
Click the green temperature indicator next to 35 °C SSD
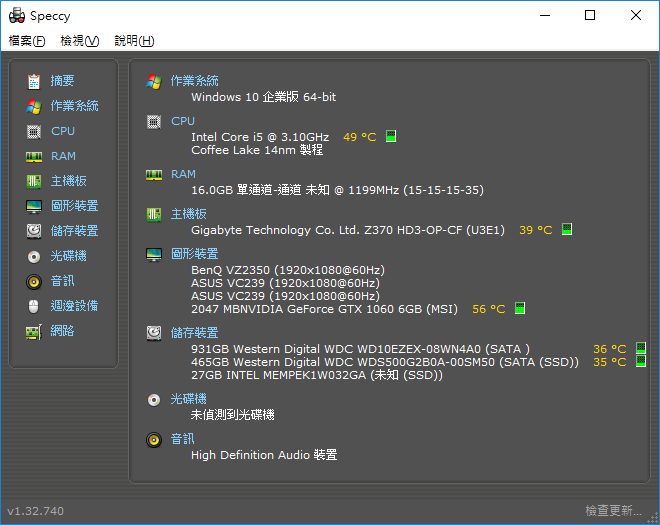pyautogui.click(x=641, y=361)
